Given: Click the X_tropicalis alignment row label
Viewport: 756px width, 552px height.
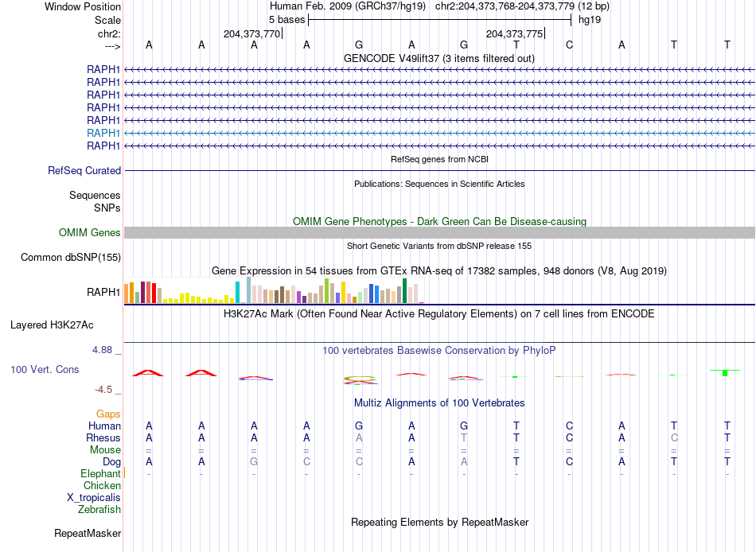Looking at the screenshot, I should click(x=94, y=498).
